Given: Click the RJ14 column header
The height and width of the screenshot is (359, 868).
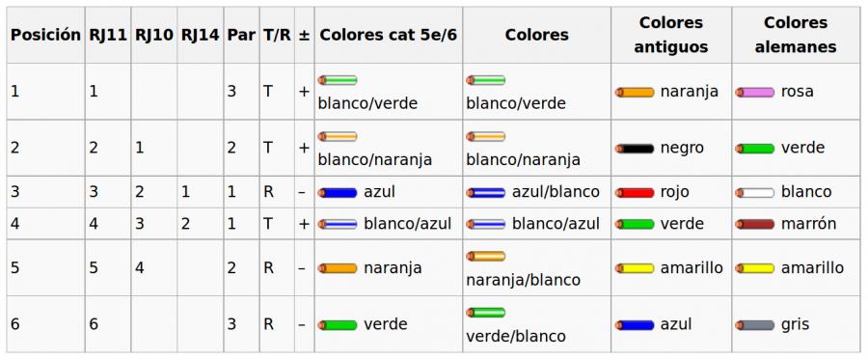Looking at the screenshot, I should (201, 35).
